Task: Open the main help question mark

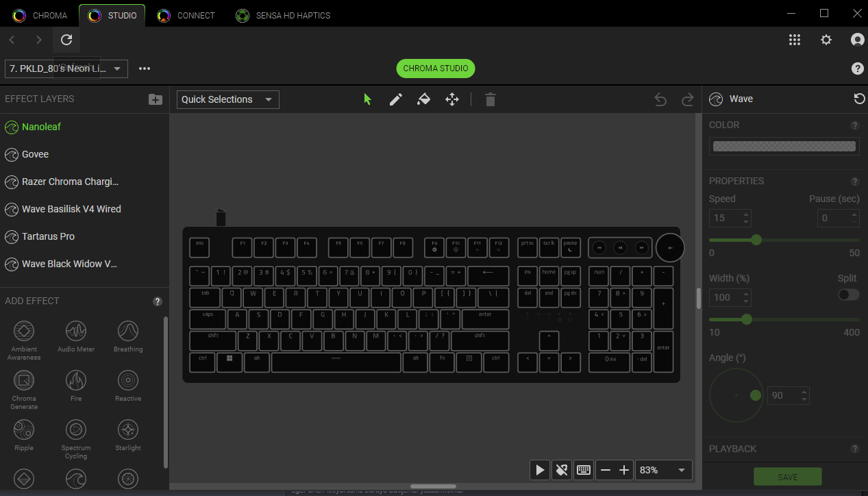Action: [858, 69]
